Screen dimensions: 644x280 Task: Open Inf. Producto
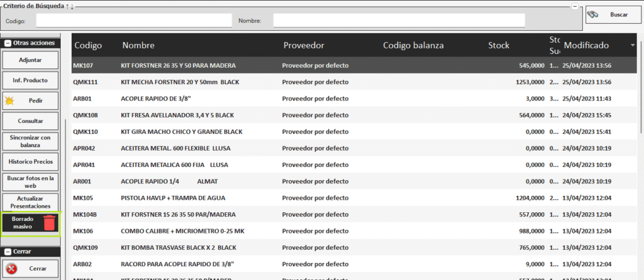(x=30, y=81)
